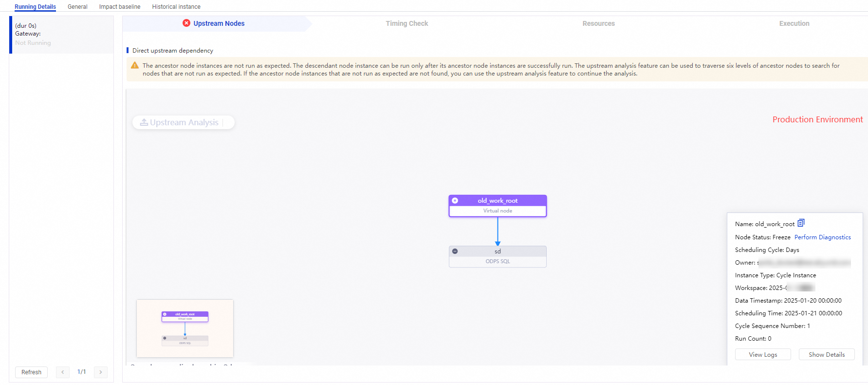Collapse the sd node with its minus icon
Image resolution: width=868 pixels, height=385 pixels.
(x=455, y=251)
